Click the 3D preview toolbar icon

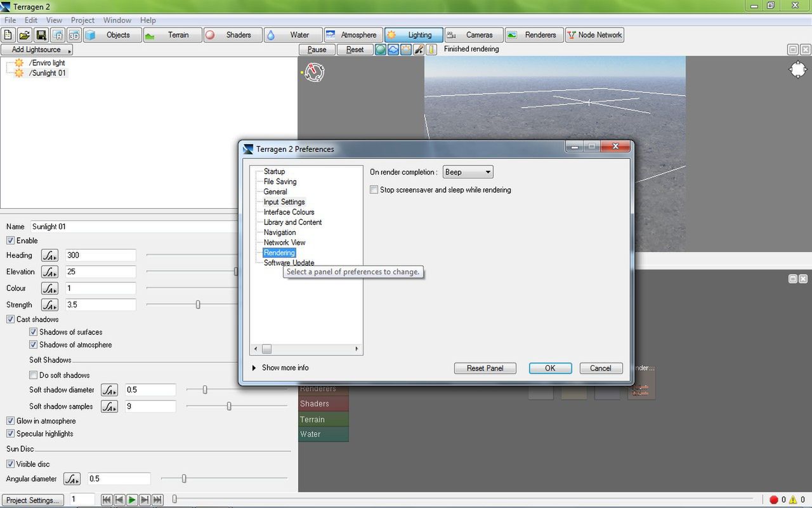point(74,35)
